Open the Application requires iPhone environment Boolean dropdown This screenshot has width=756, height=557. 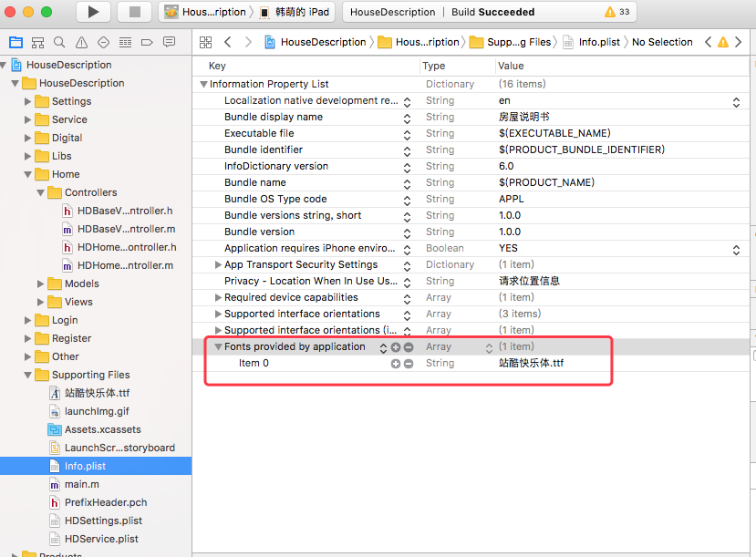(736, 249)
